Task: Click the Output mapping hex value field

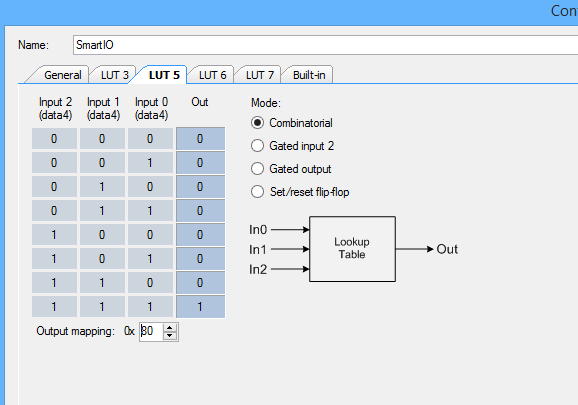Action: point(151,331)
